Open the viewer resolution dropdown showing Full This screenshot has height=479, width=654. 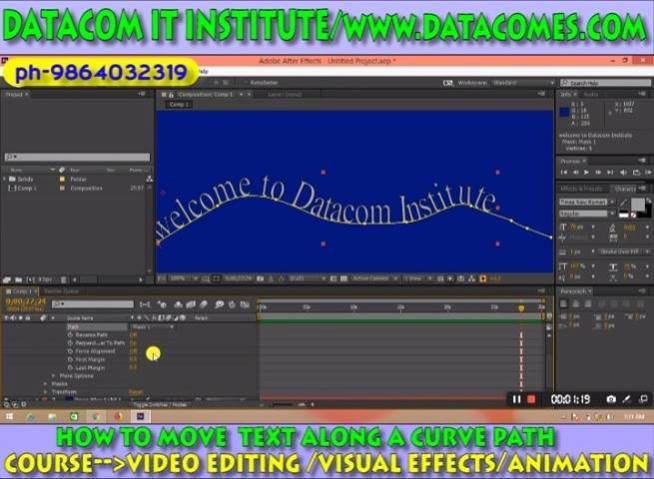coord(307,278)
